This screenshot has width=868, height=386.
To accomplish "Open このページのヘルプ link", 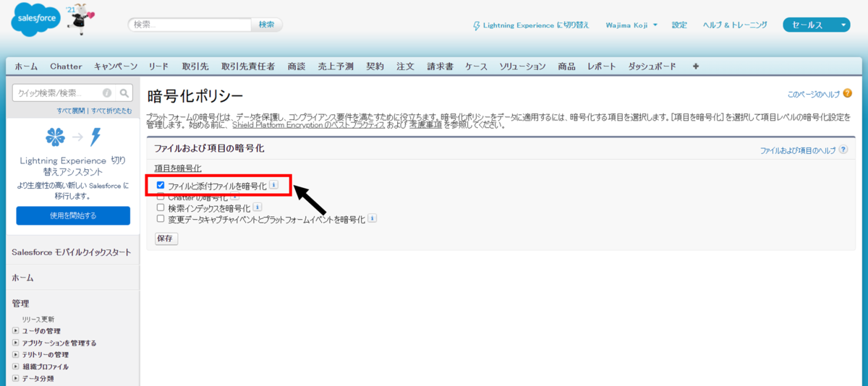I will [814, 95].
